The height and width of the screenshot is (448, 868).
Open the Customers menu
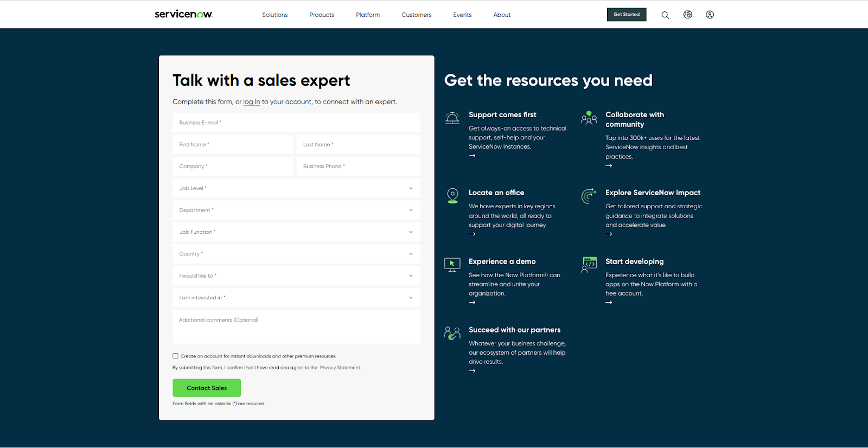[417, 15]
